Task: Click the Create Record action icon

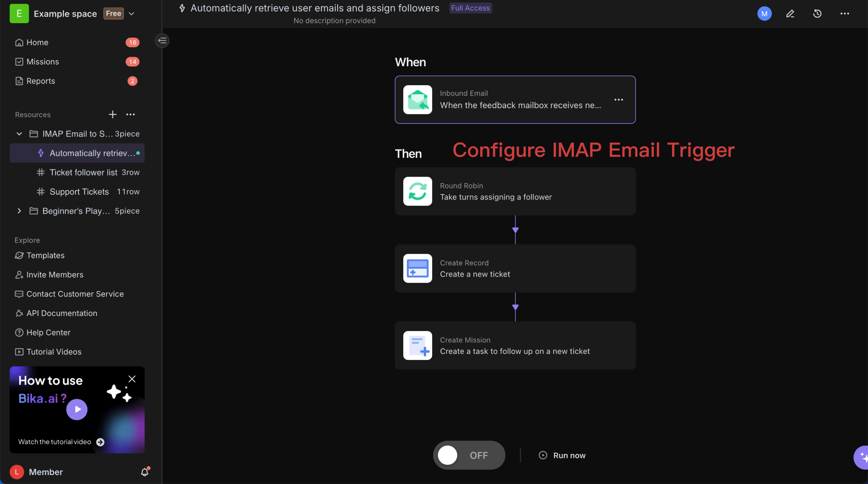Action: click(417, 268)
